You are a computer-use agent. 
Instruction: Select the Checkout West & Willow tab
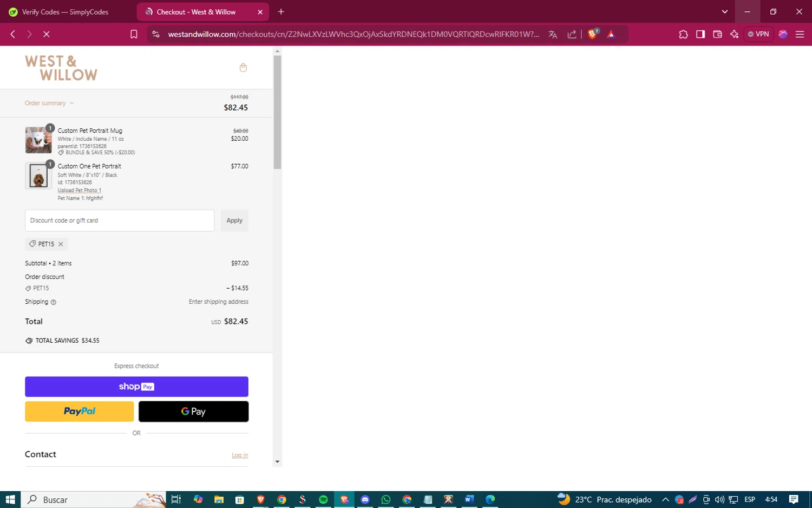point(196,12)
